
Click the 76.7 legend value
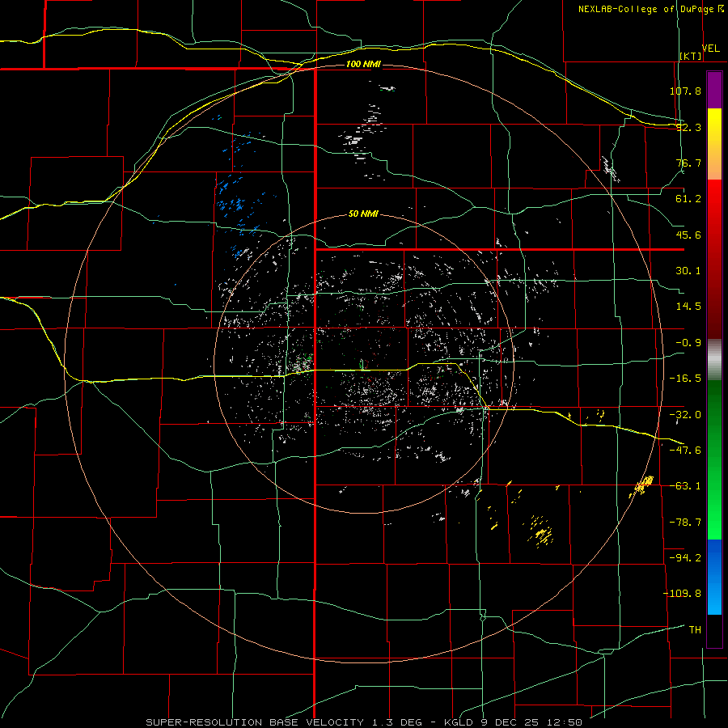tap(688, 163)
